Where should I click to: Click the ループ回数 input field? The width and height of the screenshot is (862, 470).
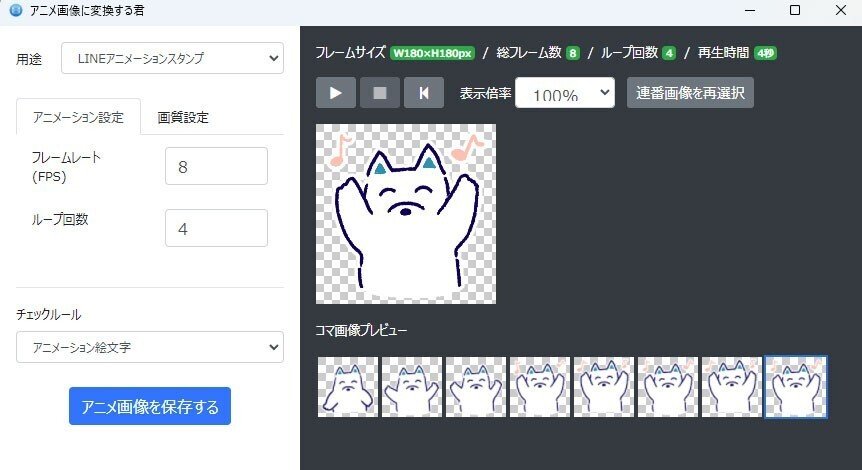pyautogui.click(x=217, y=228)
